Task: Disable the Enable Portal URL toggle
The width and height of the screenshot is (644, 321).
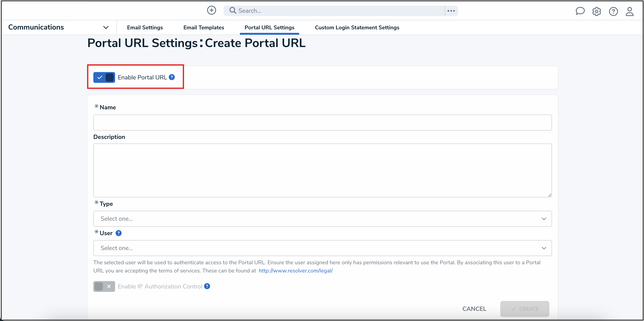Action: tap(104, 77)
